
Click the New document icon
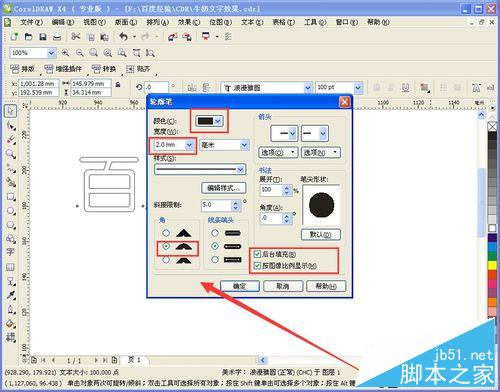[14, 37]
